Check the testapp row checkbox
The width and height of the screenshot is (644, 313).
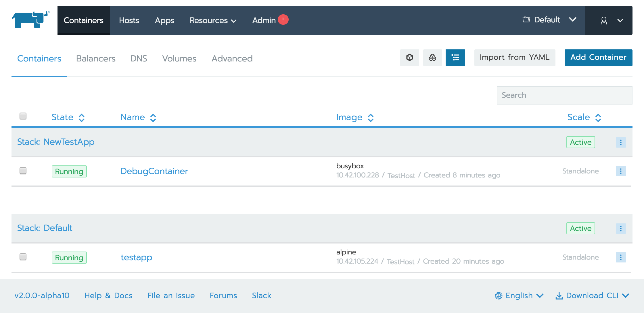(23, 257)
